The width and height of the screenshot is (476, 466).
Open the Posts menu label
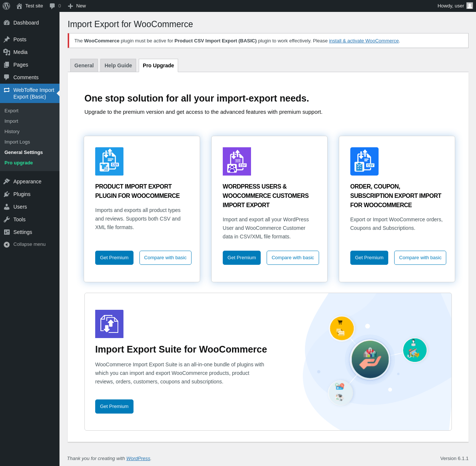(20, 39)
